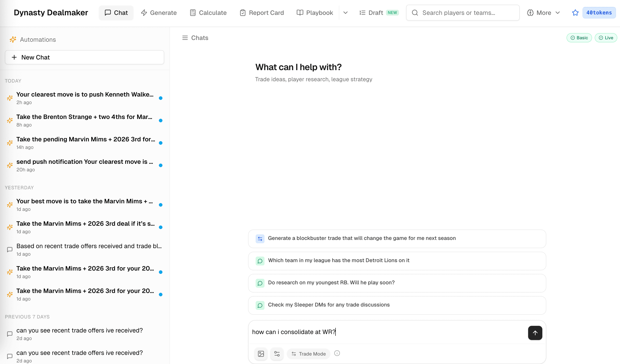Open the More dropdown menu
Screen dimensions: 620x364
(x=543, y=13)
